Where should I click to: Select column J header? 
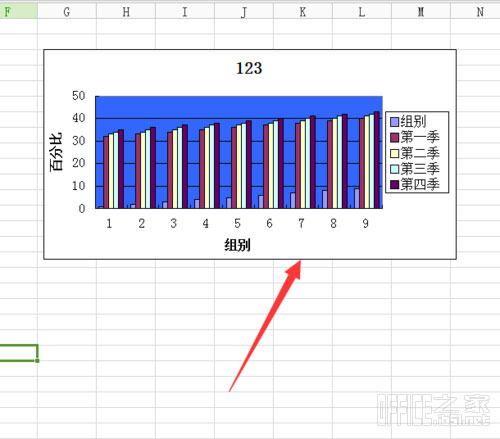244,12
